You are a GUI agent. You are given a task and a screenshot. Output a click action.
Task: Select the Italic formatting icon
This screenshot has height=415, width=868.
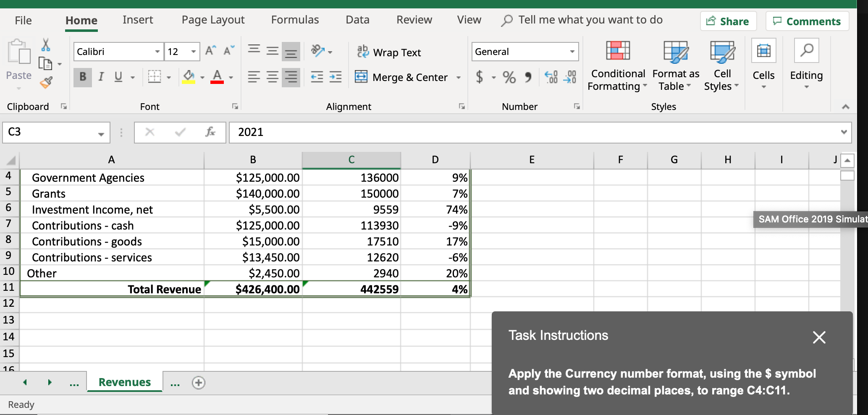(101, 77)
